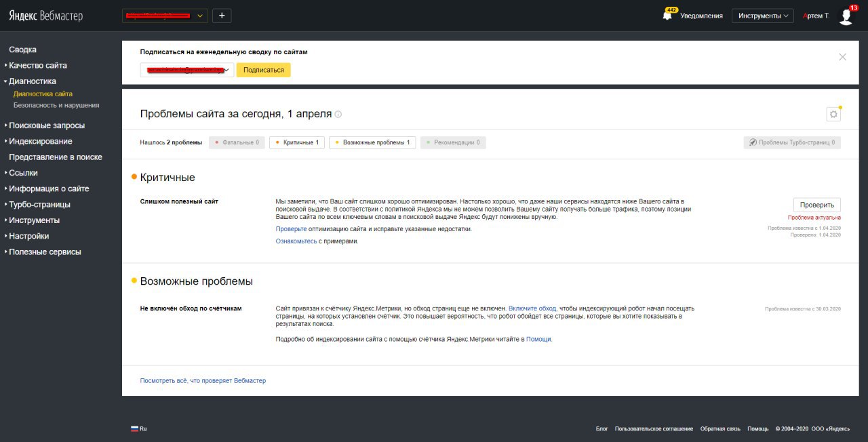Open Сводка in sidebar

point(22,49)
